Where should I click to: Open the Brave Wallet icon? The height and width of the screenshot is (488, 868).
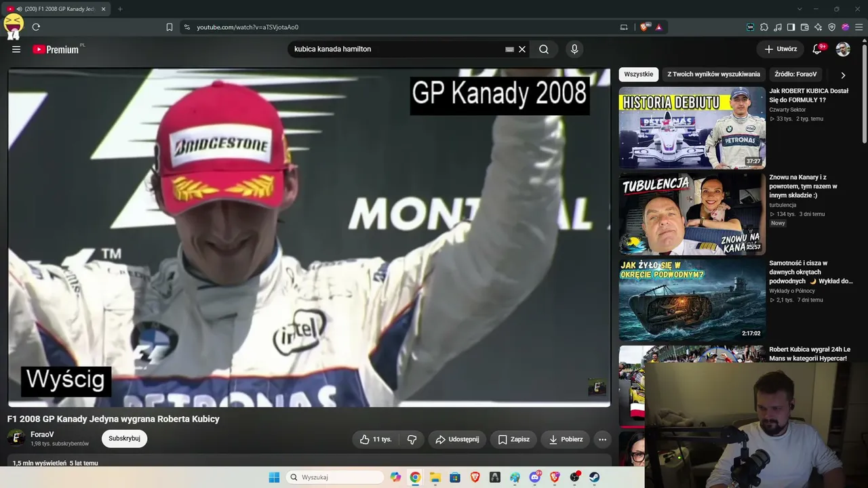pyautogui.click(x=805, y=27)
